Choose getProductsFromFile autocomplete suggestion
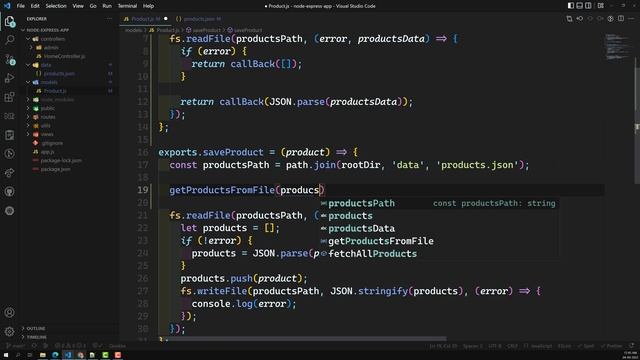The width and height of the screenshot is (640, 360). click(x=439, y=241)
